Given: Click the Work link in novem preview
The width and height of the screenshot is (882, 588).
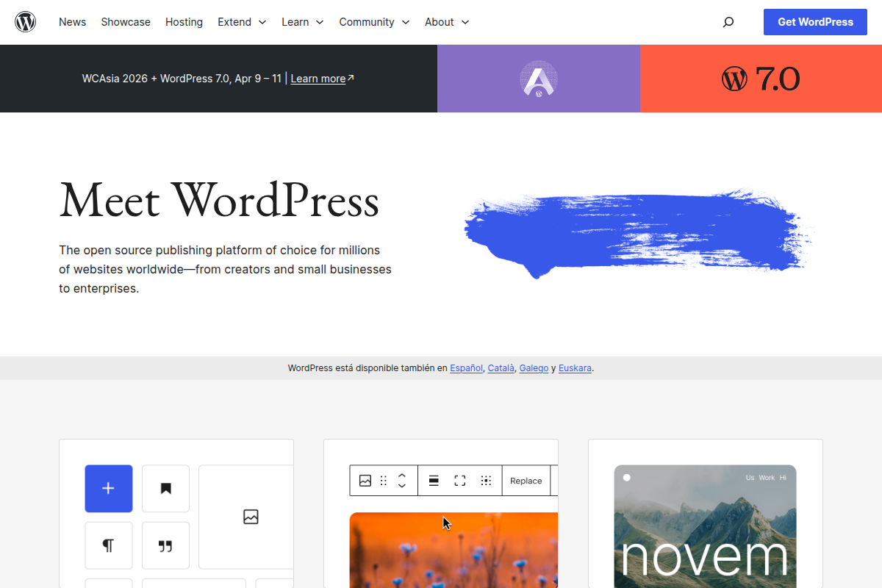Looking at the screenshot, I should [767, 478].
